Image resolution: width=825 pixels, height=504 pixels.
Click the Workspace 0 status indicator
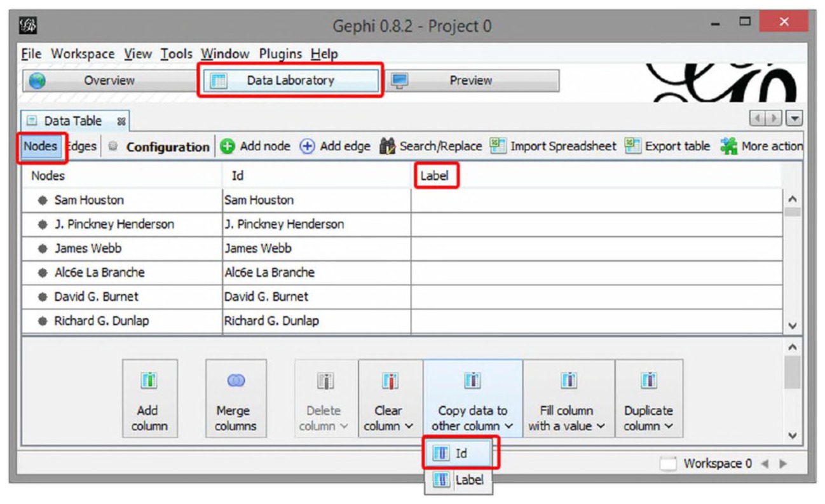pos(706,464)
